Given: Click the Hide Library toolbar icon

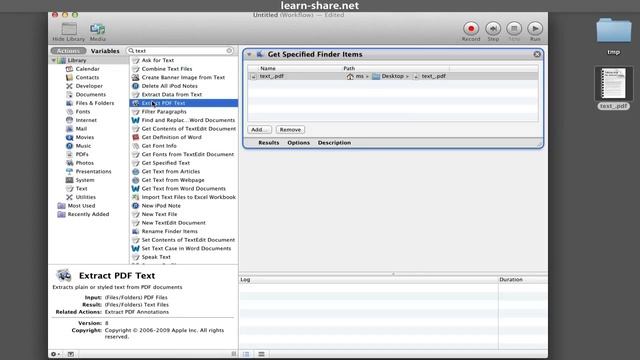Looking at the screenshot, I should tap(69, 29).
